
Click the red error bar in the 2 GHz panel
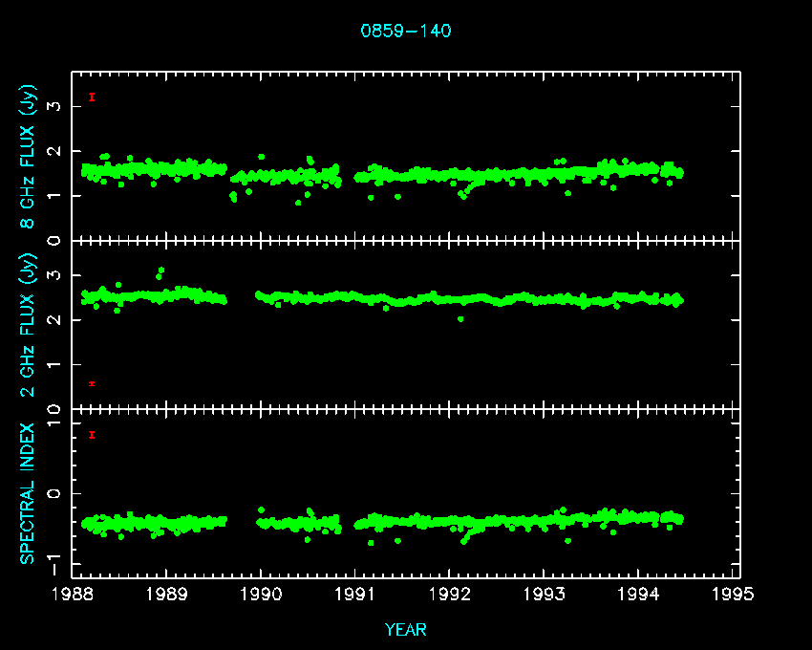[92, 383]
